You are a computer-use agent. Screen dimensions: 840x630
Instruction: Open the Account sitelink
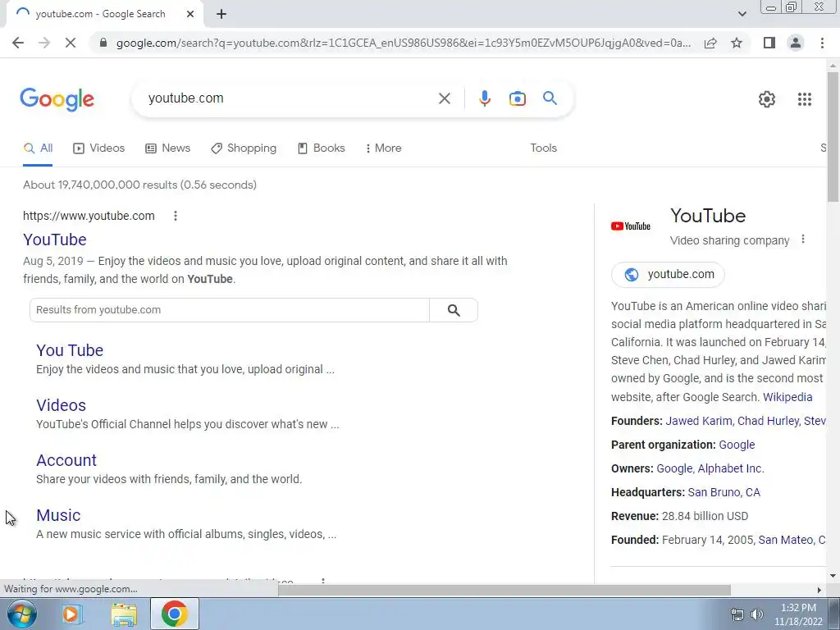pos(66,460)
